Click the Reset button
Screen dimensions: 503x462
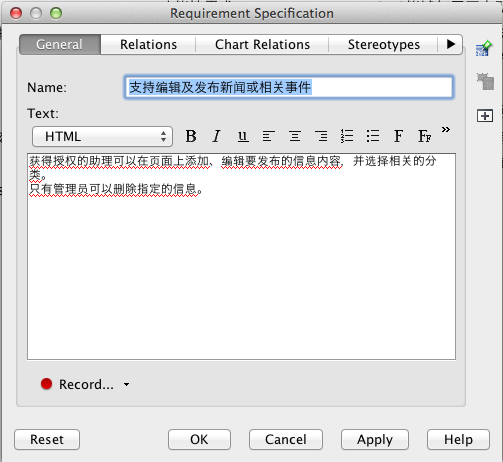pos(47,439)
